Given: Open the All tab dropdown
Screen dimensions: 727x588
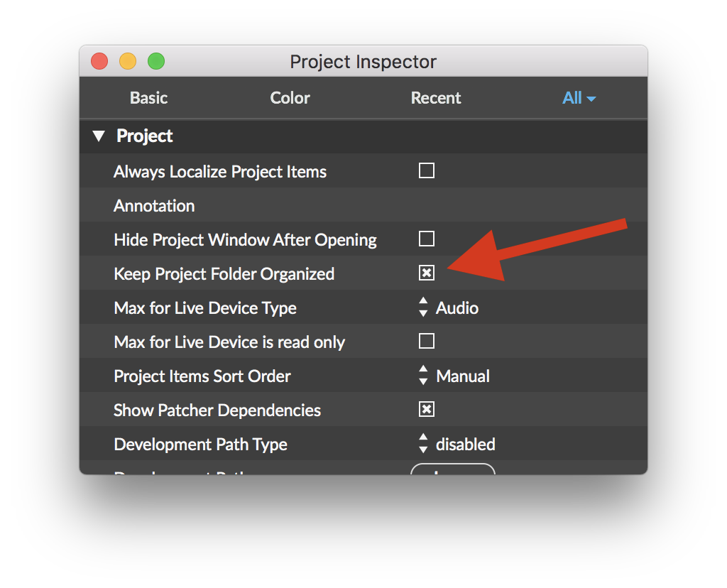Looking at the screenshot, I should pos(579,98).
